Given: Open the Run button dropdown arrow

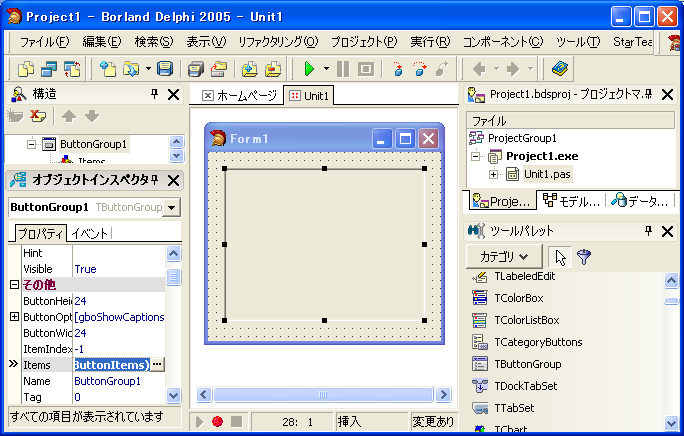Looking at the screenshot, I should pos(326,69).
